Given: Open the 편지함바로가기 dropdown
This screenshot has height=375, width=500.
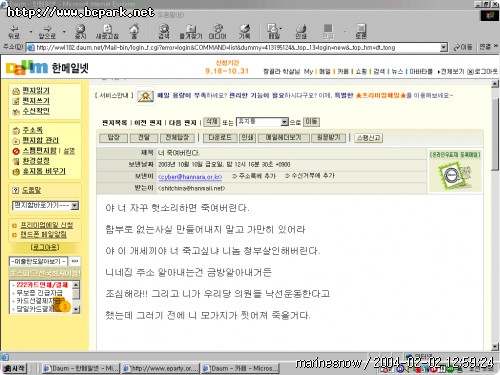Looking at the screenshot, I should click(75, 205).
